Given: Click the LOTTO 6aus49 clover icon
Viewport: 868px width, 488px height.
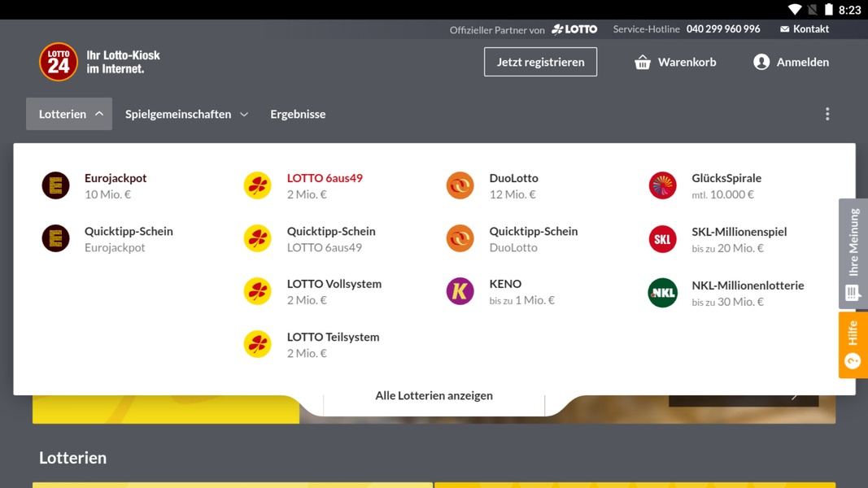Looking at the screenshot, I should (x=258, y=185).
